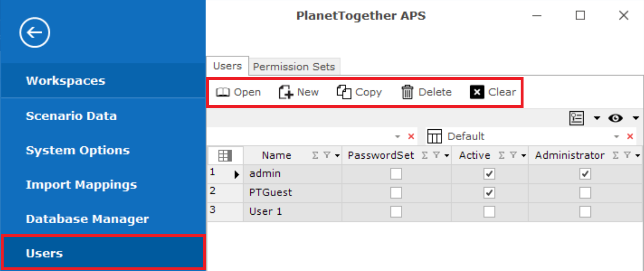Image resolution: width=644 pixels, height=271 pixels.
Task: Expand the Default layout dropdown arrow
Action: (x=617, y=137)
